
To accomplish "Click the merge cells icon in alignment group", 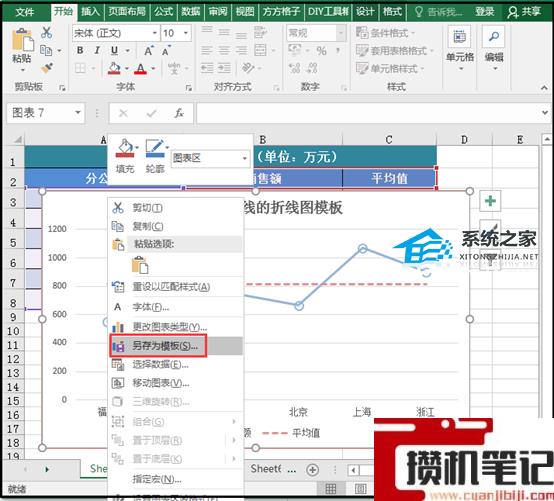I will click(261, 51).
